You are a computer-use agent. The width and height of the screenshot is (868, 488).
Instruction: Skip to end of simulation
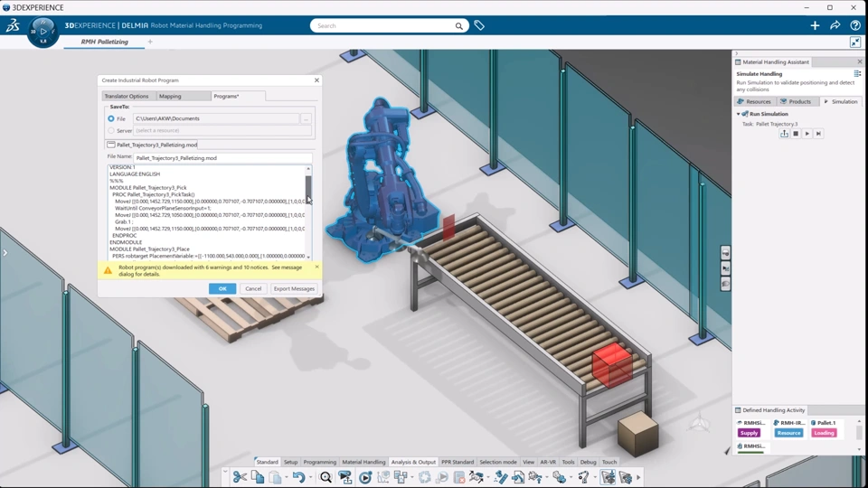pyautogui.click(x=818, y=134)
